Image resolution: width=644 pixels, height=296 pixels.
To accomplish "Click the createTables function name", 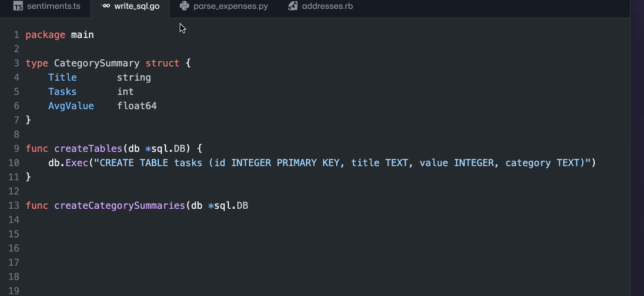I will click(88, 148).
